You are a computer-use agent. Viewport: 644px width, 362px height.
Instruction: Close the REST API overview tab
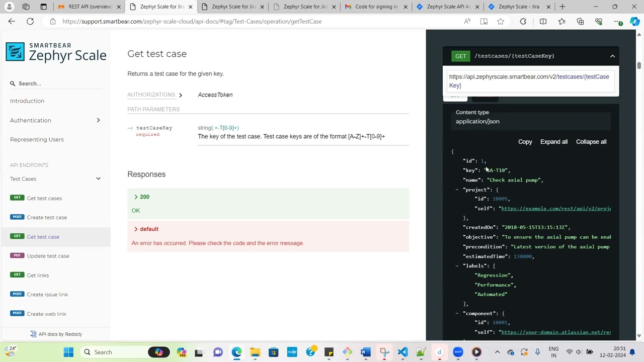119,7
